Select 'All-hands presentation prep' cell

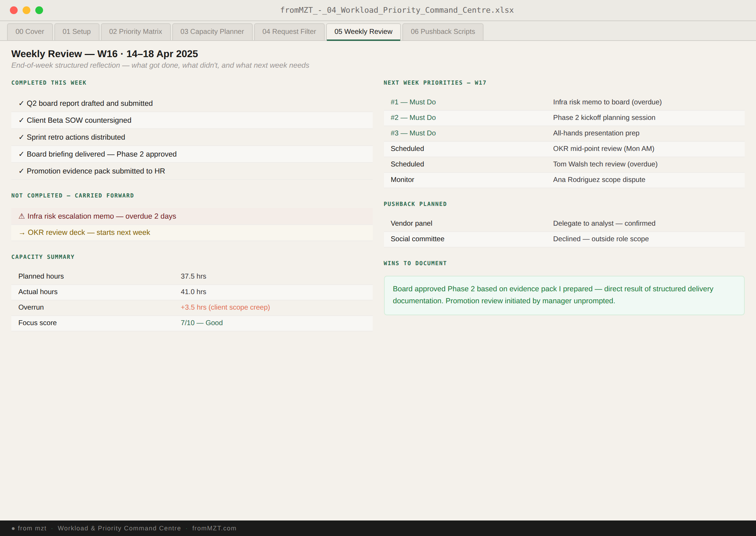596,133
